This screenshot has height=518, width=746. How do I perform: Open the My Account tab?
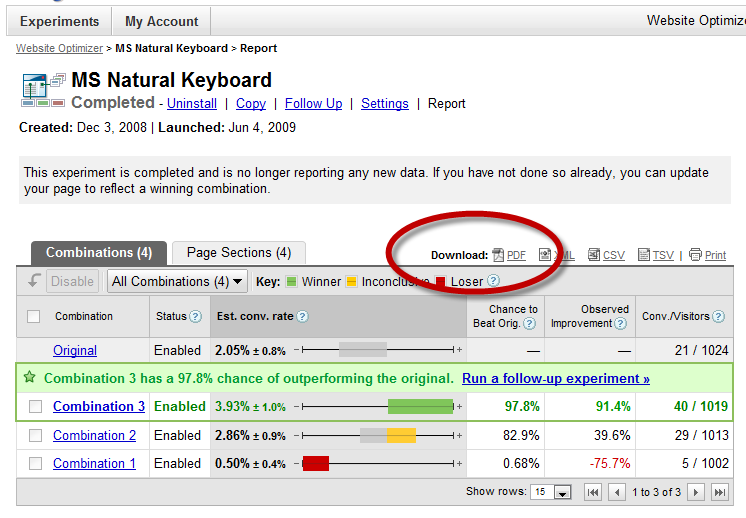161,21
